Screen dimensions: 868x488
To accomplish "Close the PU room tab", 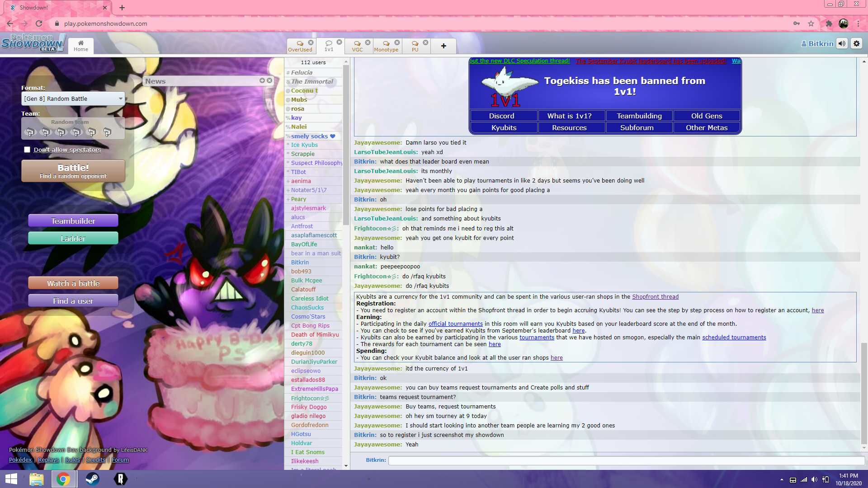I will 425,42.
